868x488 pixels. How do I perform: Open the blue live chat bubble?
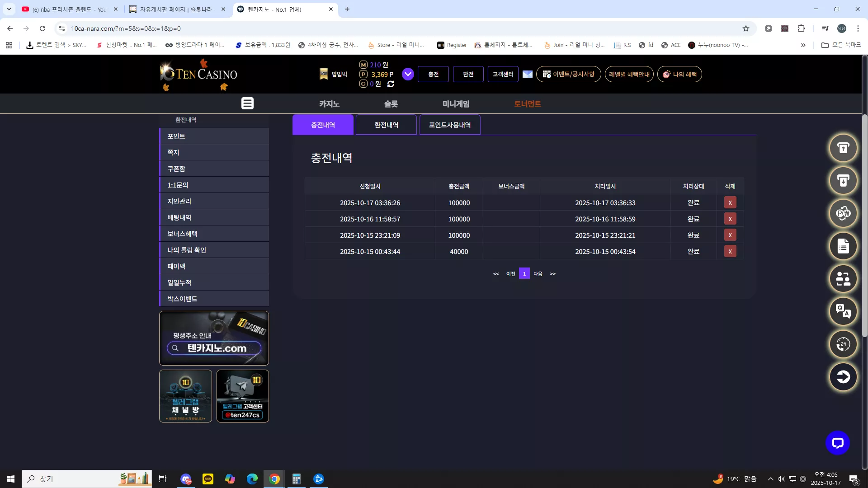(837, 443)
